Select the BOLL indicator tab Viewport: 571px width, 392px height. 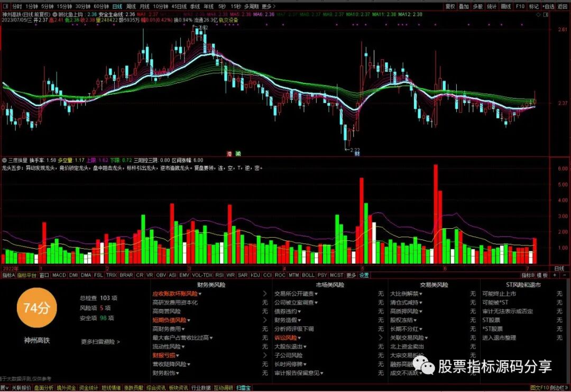pyautogui.click(x=308, y=275)
